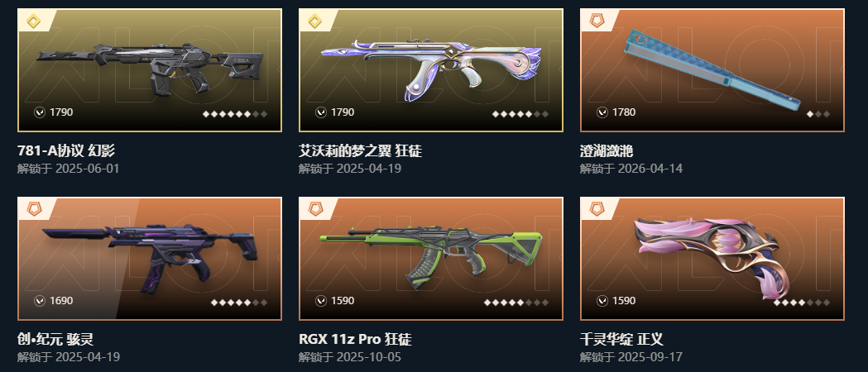Click the 千灵华绽 正义 title text
Image resolution: width=868 pixels, height=372 pixels.
621,339
